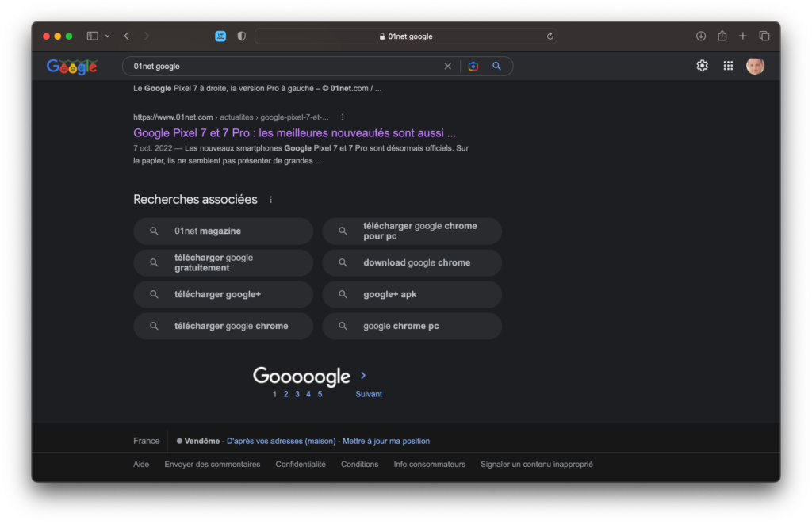Viewport: 812px width, 524px height.
Task: Clear the search query with X
Action: pos(447,67)
